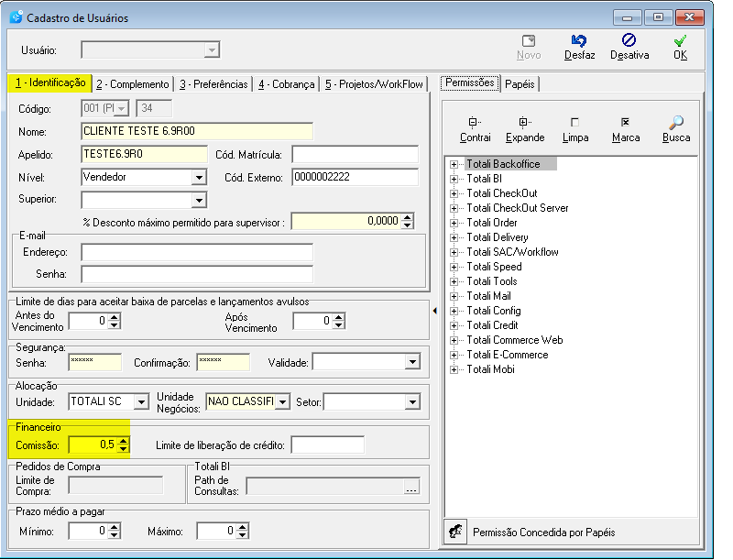Switch to the Papéis tab
The image size is (733, 560).
[x=520, y=84]
